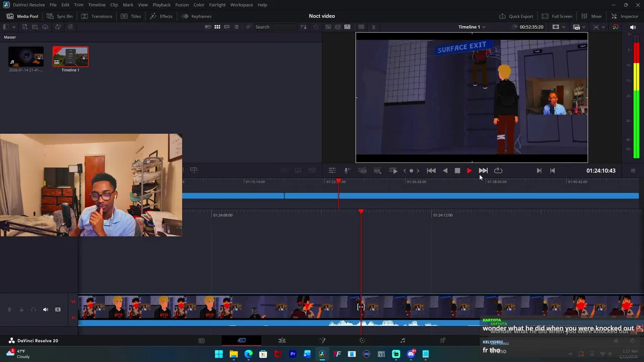Open the Color page

pos(362,340)
